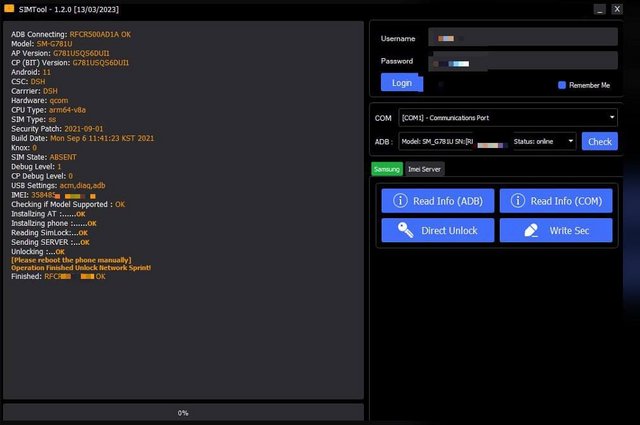
Task: Select the 'Model: SM-G781U' log line
Action: tap(42, 44)
